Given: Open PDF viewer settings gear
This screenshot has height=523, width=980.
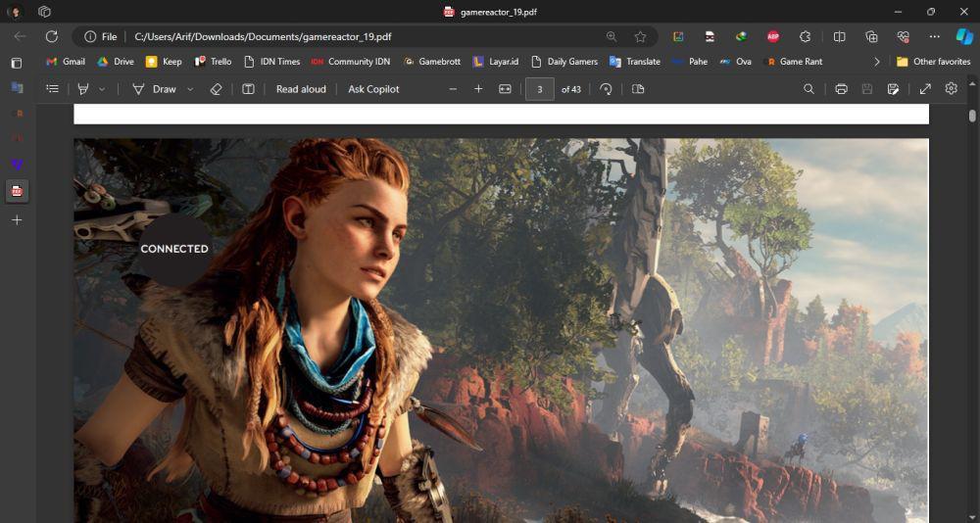Looking at the screenshot, I should point(952,89).
